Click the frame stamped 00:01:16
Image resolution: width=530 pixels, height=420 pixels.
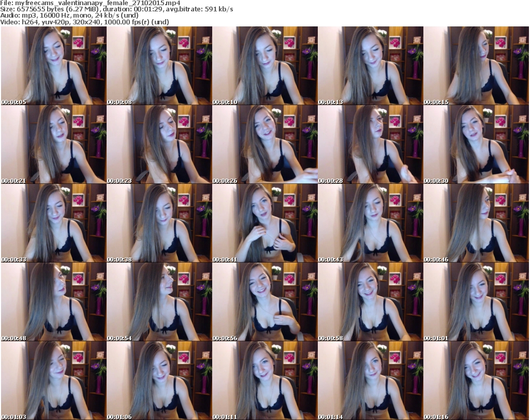point(476,381)
